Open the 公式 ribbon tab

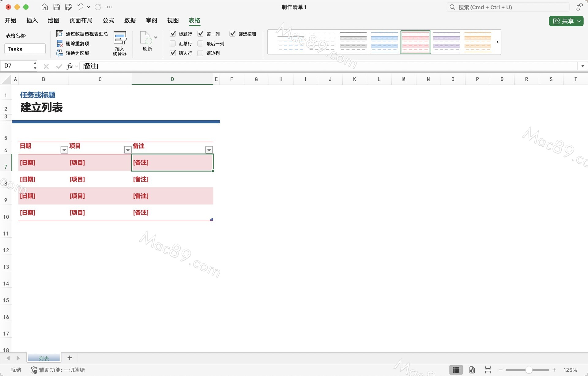tap(108, 20)
